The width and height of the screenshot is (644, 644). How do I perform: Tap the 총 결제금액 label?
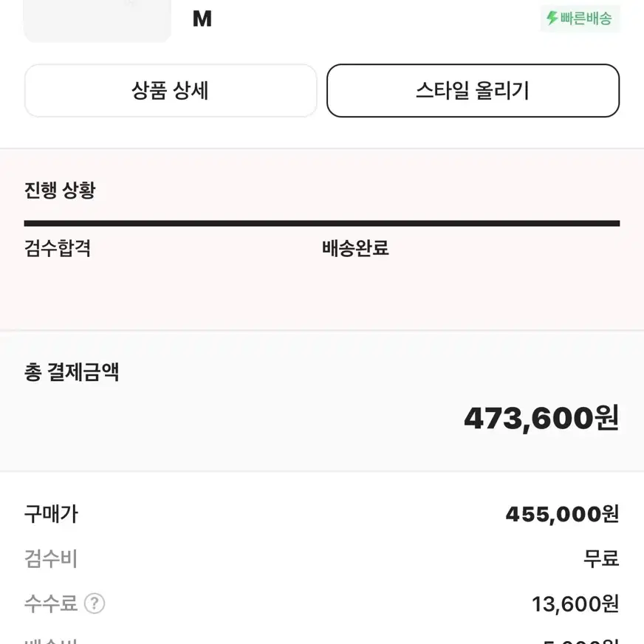coord(72,372)
